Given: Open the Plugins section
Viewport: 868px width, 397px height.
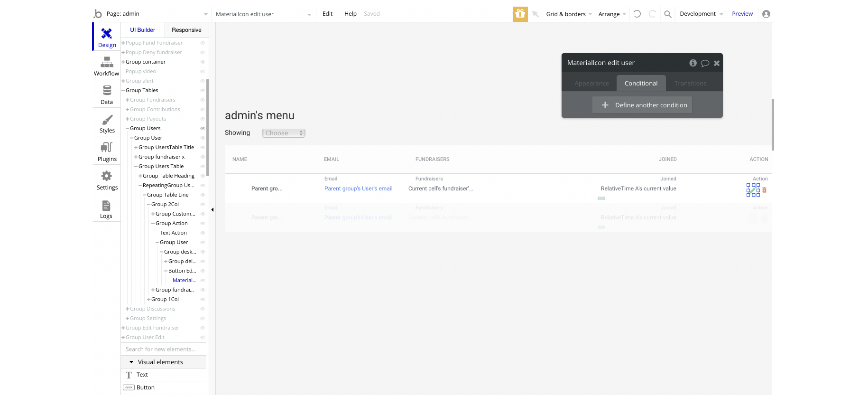Looking at the screenshot, I should point(107,152).
